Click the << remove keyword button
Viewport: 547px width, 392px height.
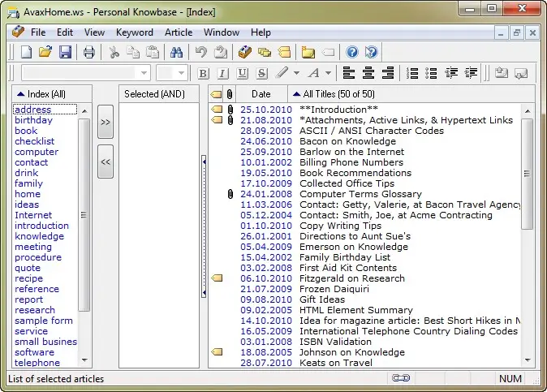pos(106,162)
